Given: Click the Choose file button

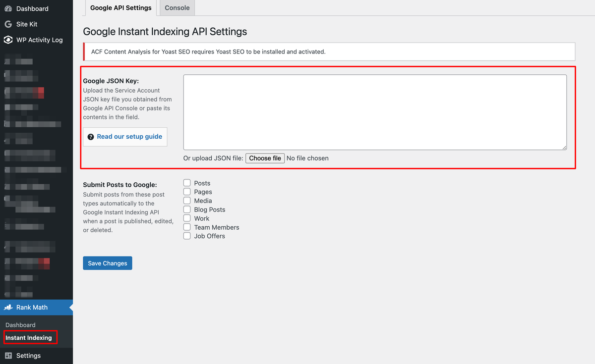Looking at the screenshot, I should point(265,158).
